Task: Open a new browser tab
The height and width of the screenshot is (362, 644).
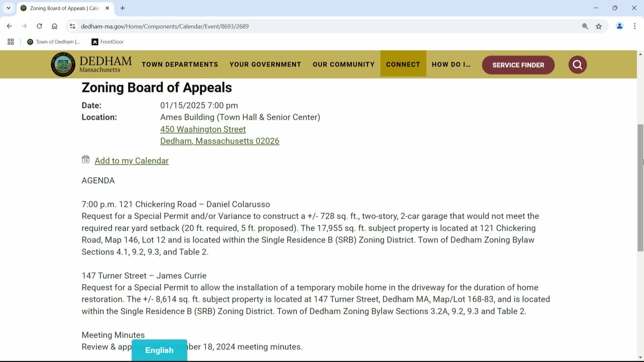Action: click(x=122, y=8)
